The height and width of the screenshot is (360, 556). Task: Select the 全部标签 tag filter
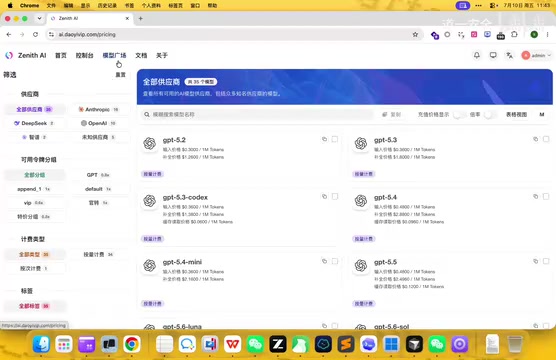(34, 306)
